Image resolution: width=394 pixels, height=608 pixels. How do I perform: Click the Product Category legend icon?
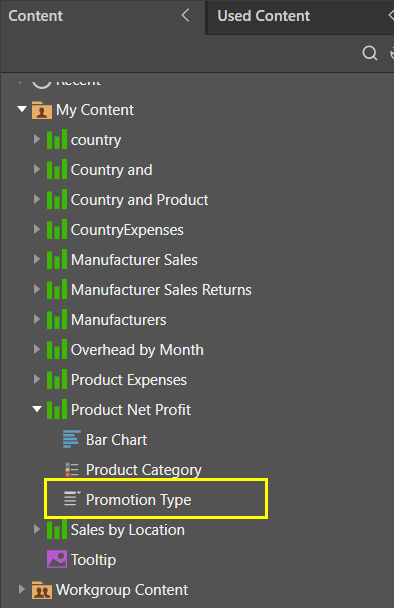point(72,469)
